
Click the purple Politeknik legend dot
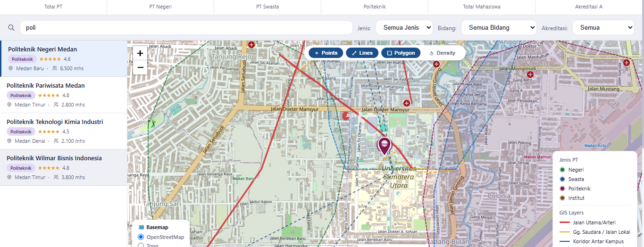tap(562, 189)
